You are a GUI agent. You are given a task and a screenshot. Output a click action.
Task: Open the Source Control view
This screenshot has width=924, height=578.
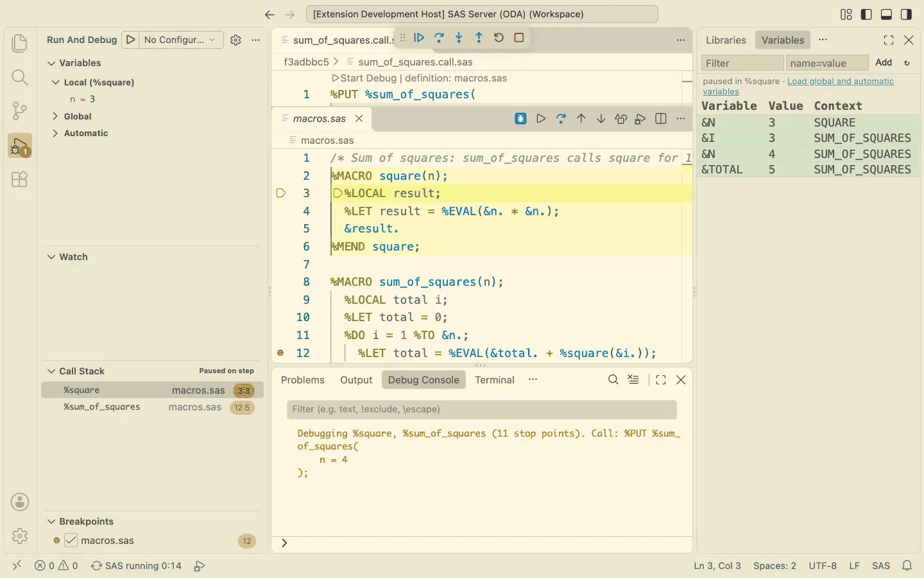pos(20,111)
